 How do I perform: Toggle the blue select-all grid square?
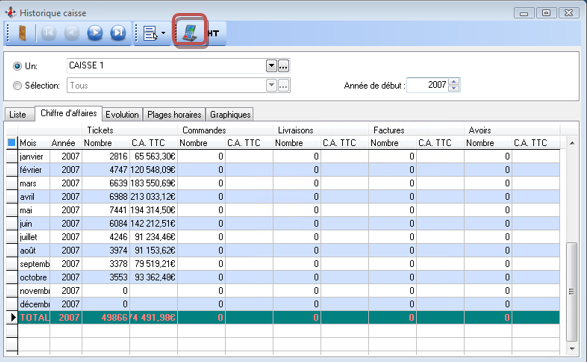coord(12,143)
